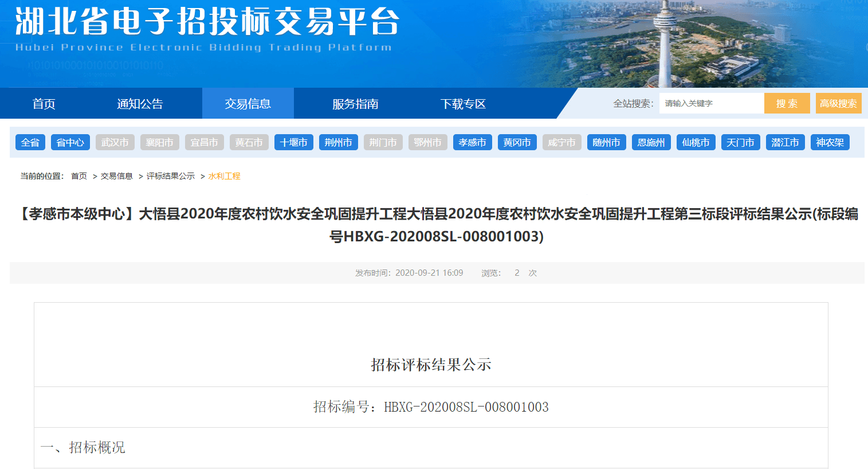Select the 荆州市 city filter
The height and width of the screenshot is (469, 868).
339,142
